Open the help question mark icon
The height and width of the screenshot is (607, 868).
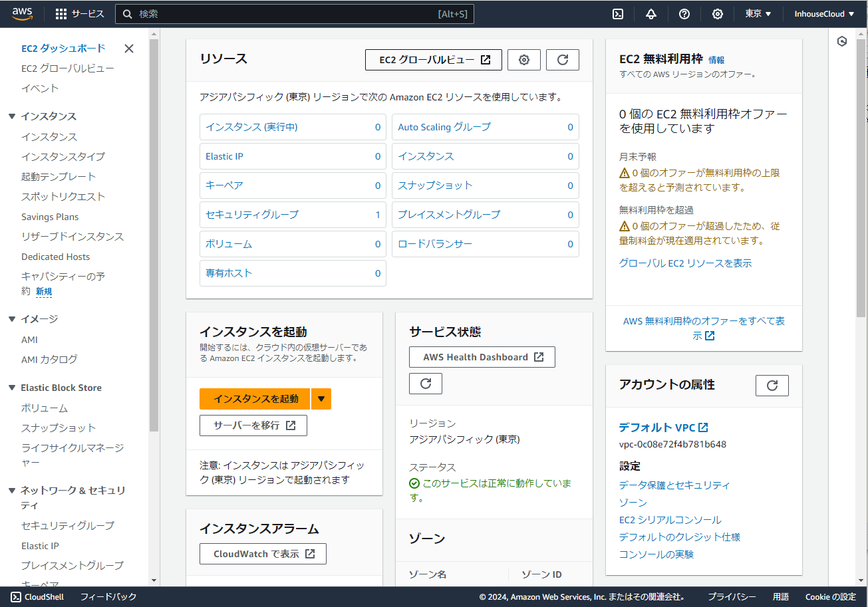point(684,14)
